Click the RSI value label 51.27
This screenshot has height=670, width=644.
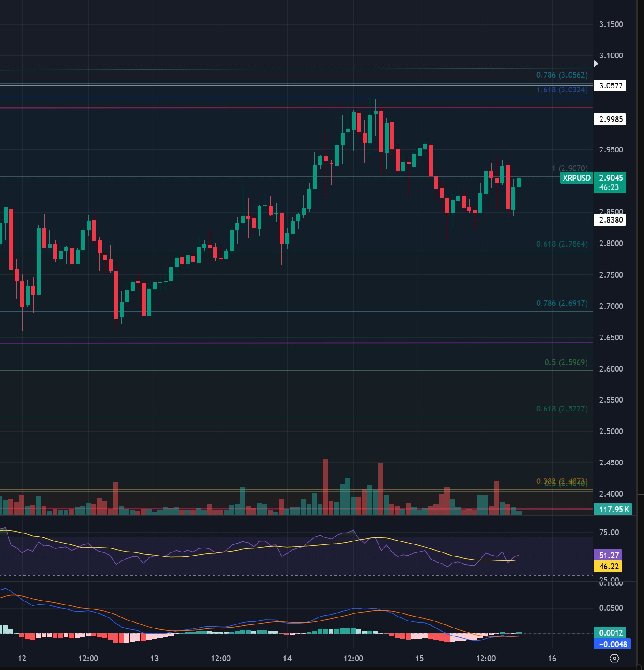click(609, 556)
